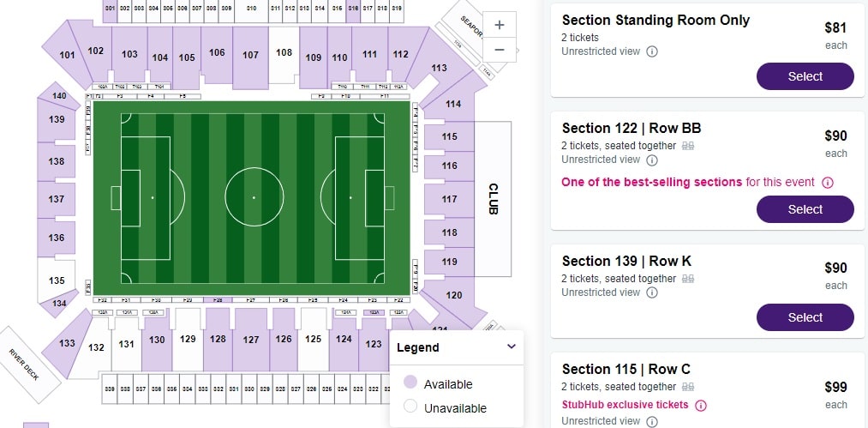Open info icon for Section 139 unrestricted view
The image size is (868, 428).
[652, 292]
